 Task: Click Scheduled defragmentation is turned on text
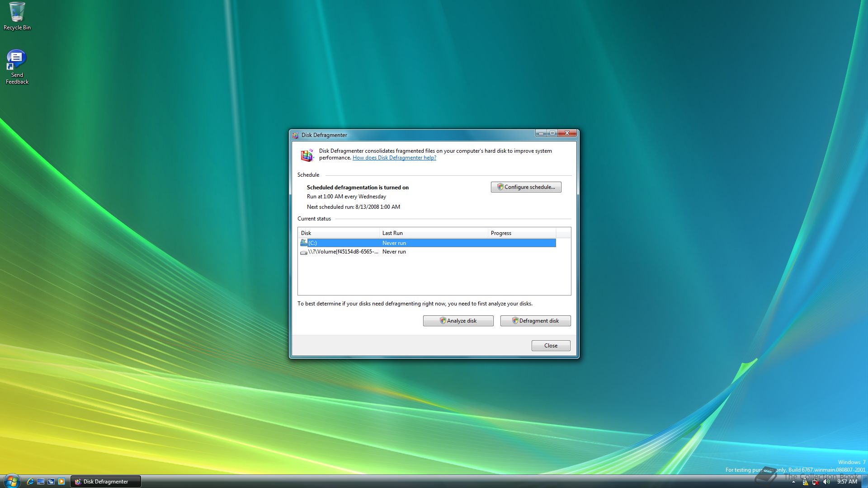[358, 188]
